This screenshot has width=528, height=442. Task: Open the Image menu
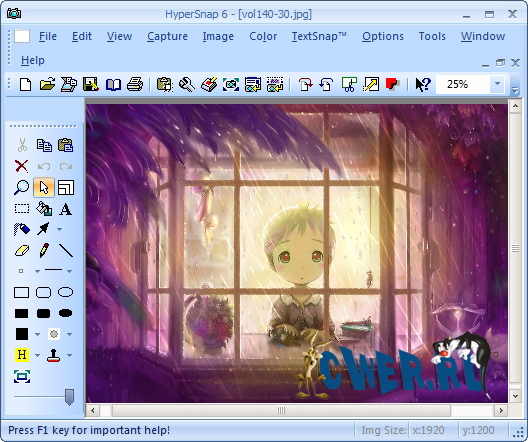(218, 36)
